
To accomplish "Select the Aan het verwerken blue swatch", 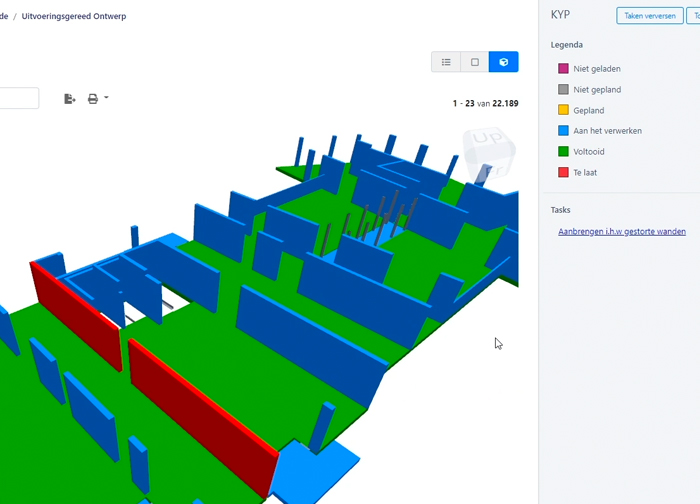I will (563, 131).
